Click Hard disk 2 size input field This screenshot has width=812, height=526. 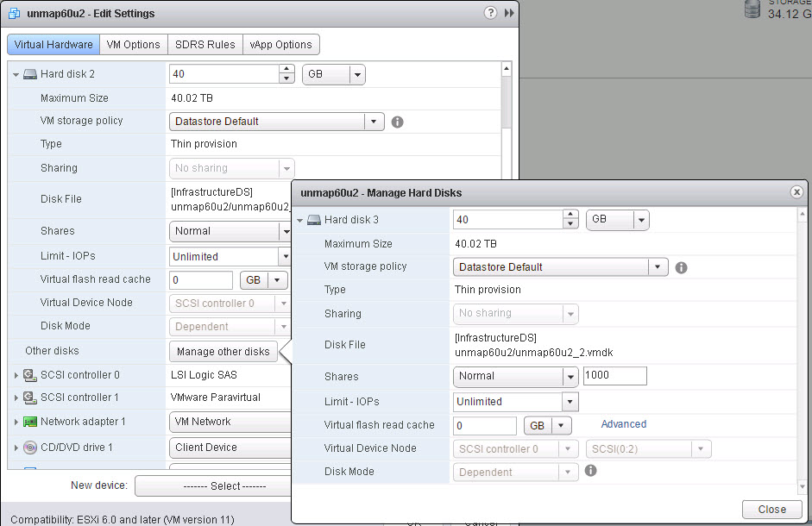tap(224, 74)
